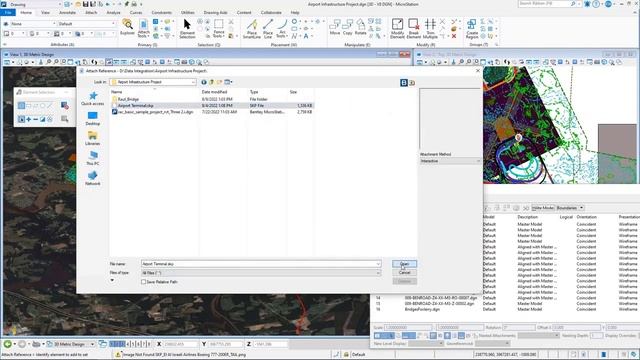640x360 pixels.
Task: Click Libraries in dialog sidebar
Action: 93,138
